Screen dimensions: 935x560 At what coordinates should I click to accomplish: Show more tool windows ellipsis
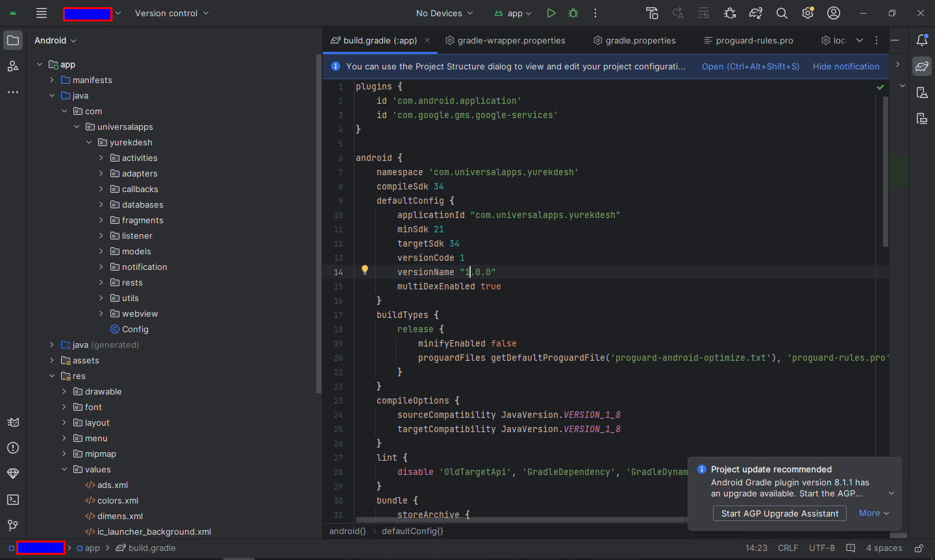pyautogui.click(x=13, y=92)
